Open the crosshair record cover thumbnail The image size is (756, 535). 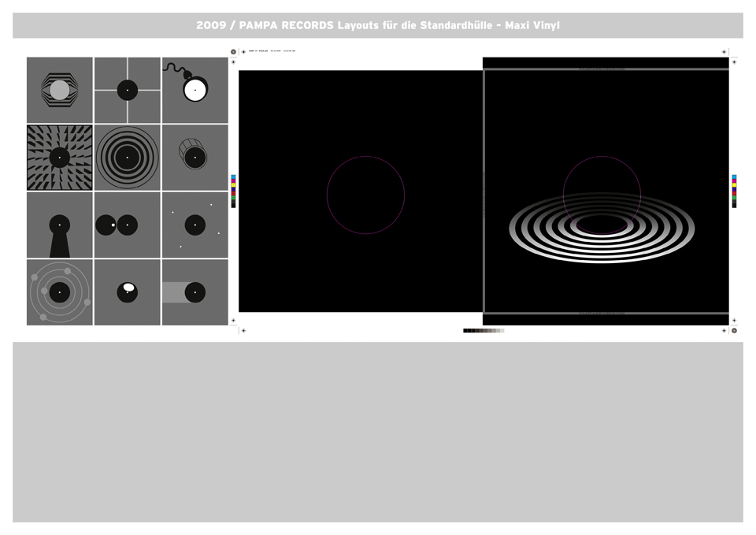[x=128, y=90]
